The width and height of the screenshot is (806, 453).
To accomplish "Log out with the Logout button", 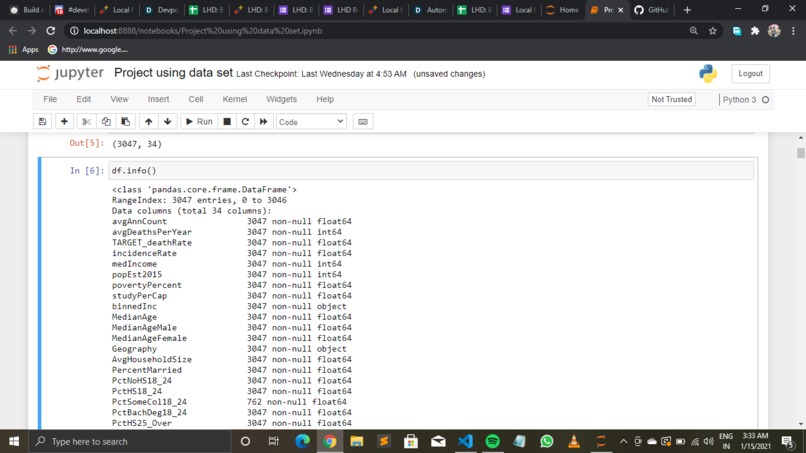I will pyautogui.click(x=750, y=74).
